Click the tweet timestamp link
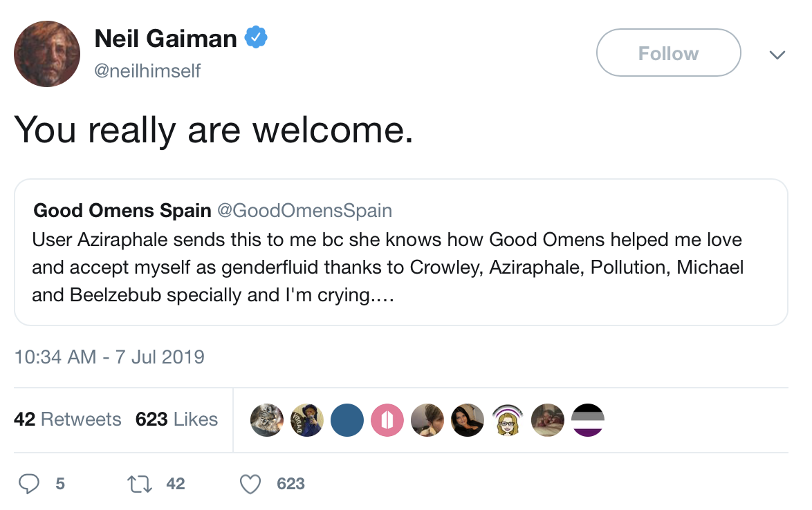The height and width of the screenshot is (510, 812). pyautogui.click(x=109, y=357)
